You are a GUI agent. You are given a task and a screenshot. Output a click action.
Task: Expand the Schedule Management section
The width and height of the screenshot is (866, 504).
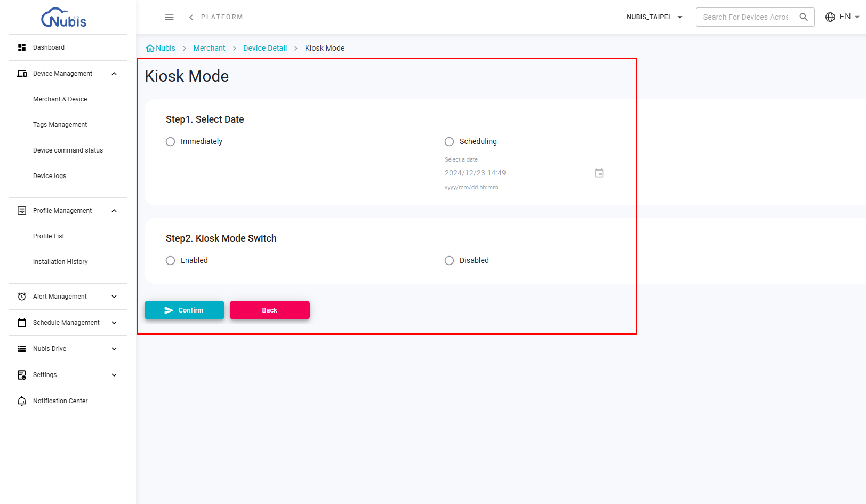(x=114, y=323)
